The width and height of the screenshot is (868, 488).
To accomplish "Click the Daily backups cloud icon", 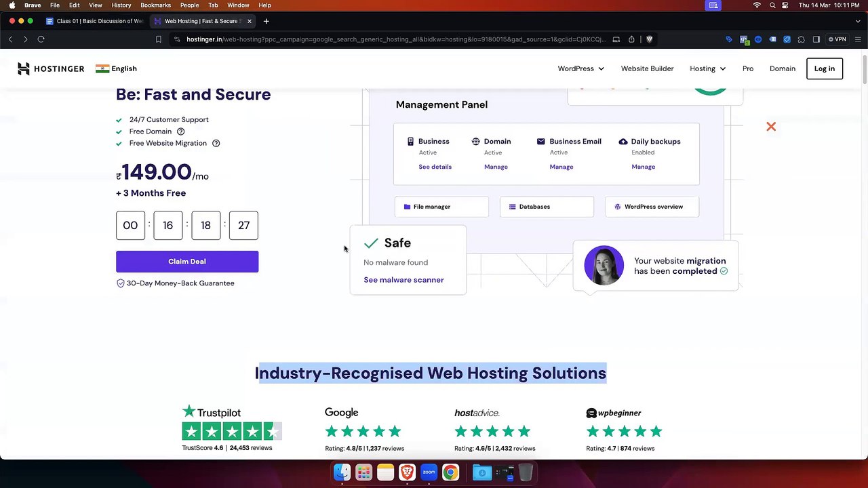I will 623,142.
